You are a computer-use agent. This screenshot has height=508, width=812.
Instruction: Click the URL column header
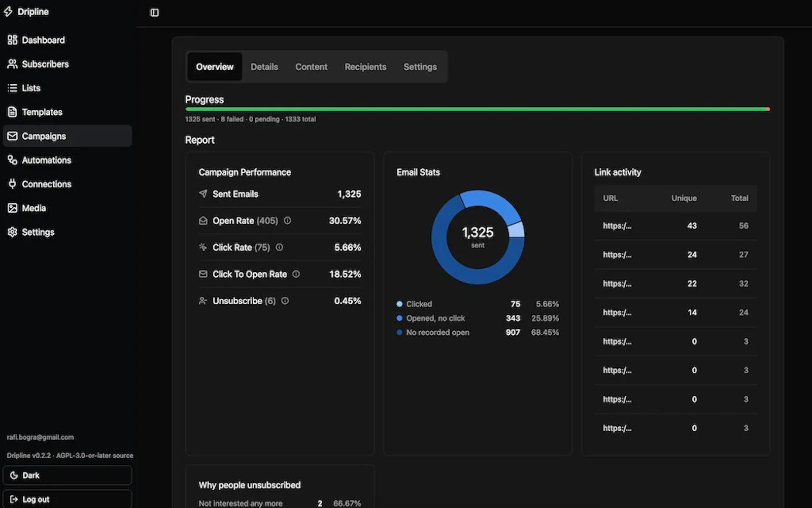(x=610, y=198)
